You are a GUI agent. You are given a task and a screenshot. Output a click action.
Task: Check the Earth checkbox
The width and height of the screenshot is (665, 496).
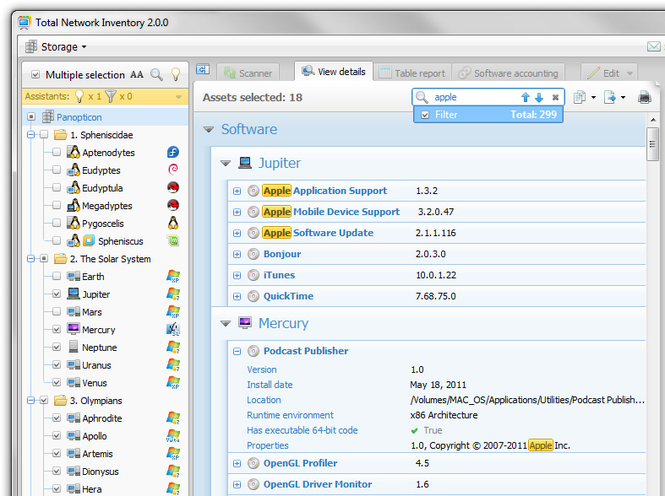tap(56, 276)
